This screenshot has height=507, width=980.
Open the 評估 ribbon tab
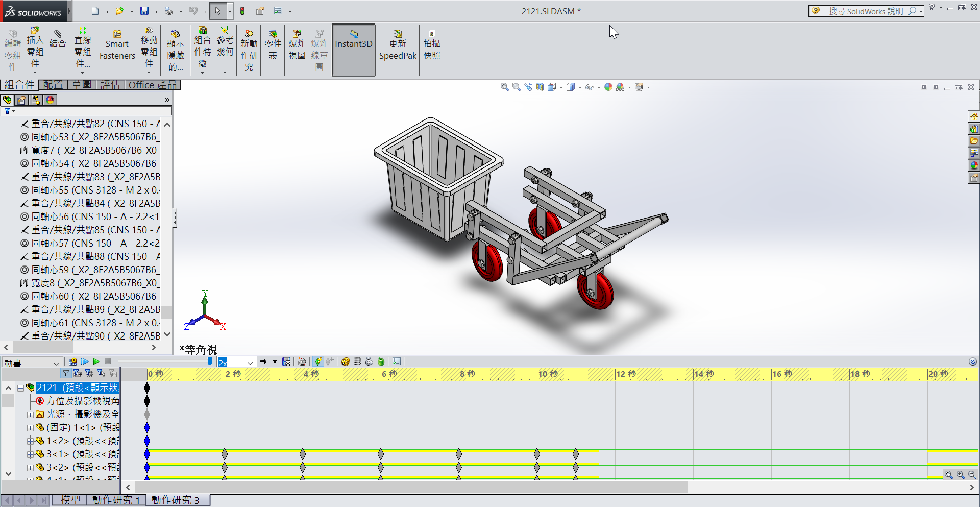110,85
